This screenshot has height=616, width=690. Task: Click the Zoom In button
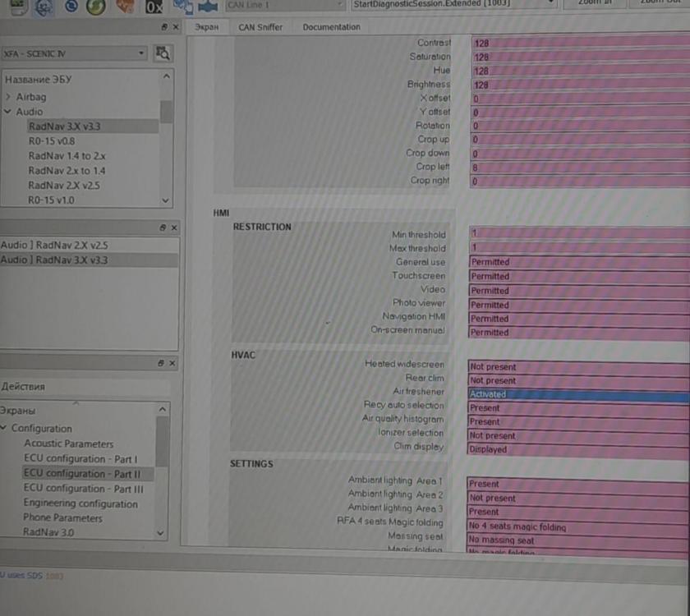coord(595,3)
